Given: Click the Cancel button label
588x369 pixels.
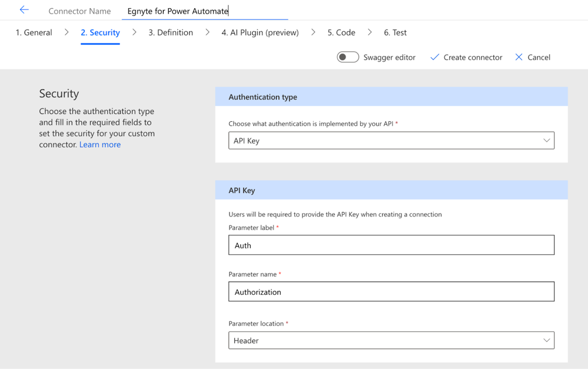Looking at the screenshot, I should point(539,57).
